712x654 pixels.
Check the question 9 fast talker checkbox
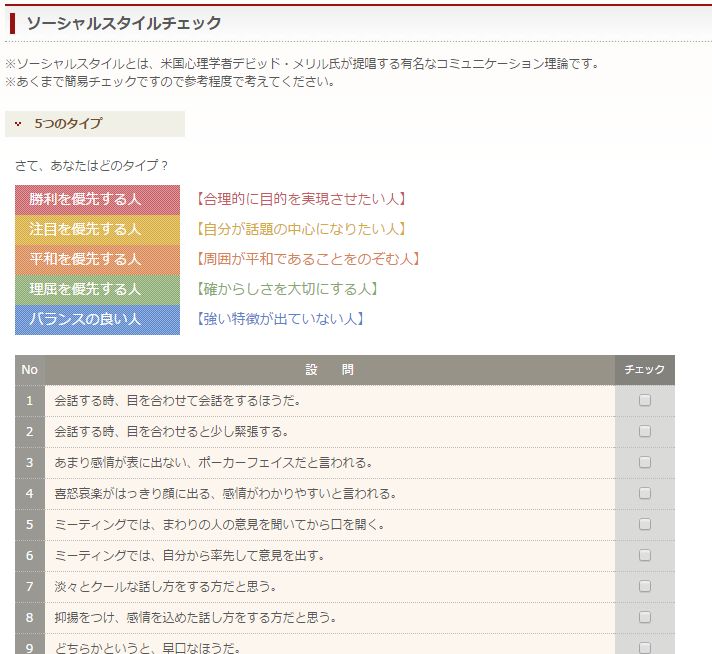click(644, 646)
